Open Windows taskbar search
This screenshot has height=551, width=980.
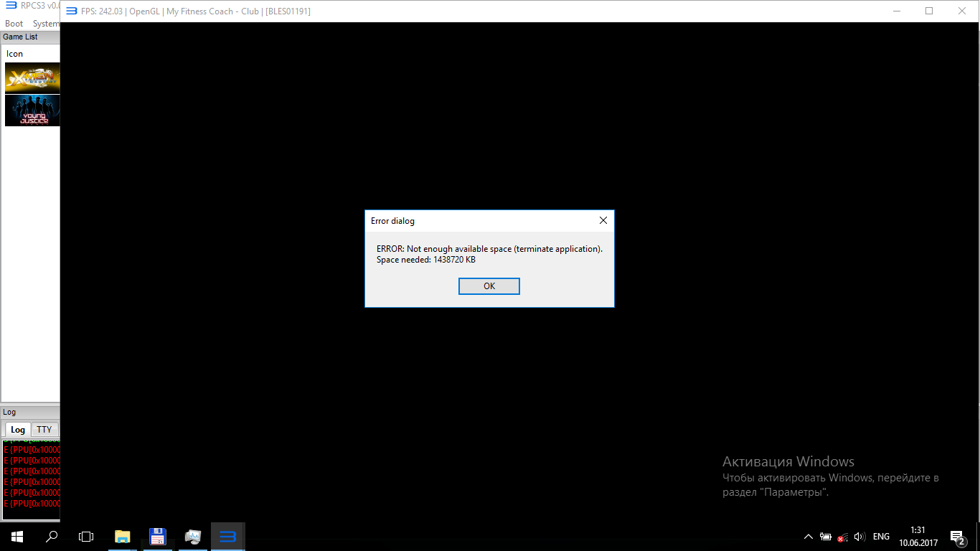(52, 537)
